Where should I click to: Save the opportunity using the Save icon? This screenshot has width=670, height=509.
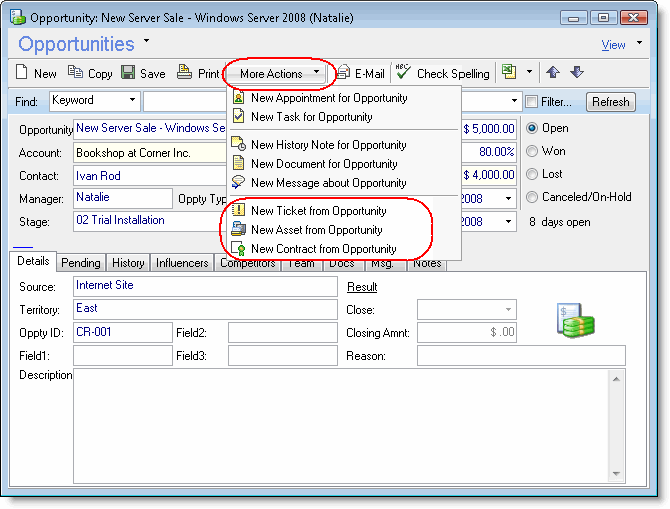pyautogui.click(x=128, y=73)
